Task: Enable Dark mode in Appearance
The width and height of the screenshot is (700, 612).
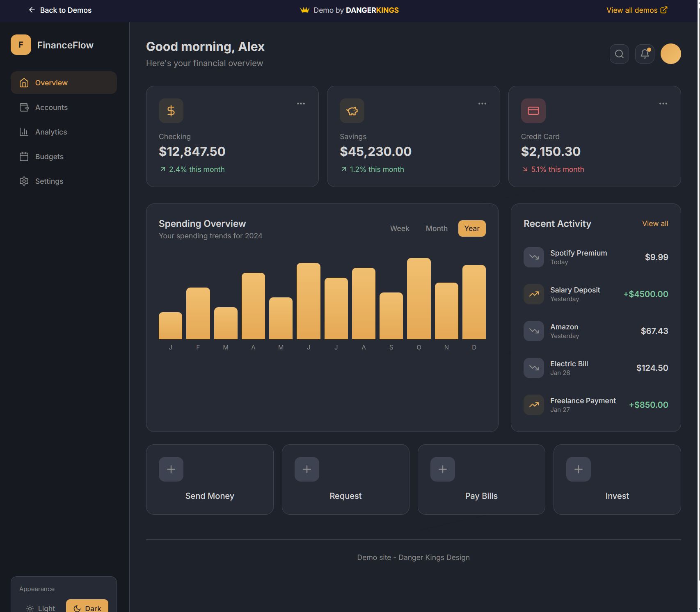Action: [87, 607]
